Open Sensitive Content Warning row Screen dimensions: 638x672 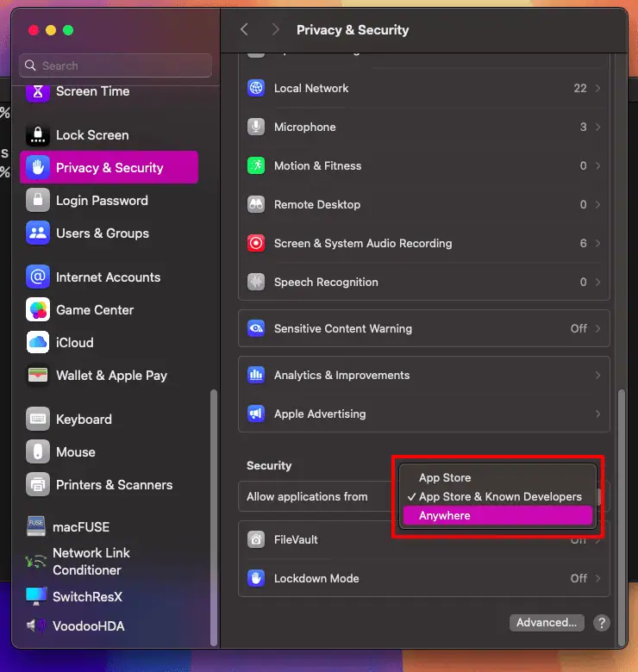(x=423, y=329)
